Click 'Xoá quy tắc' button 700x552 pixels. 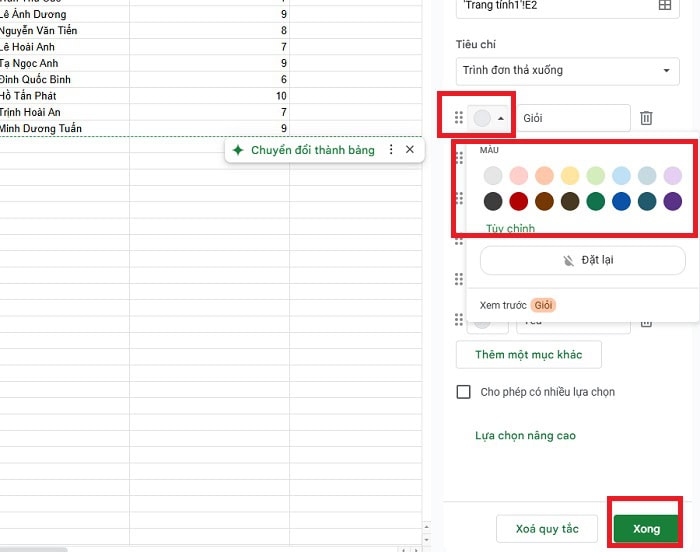(x=547, y=529)
